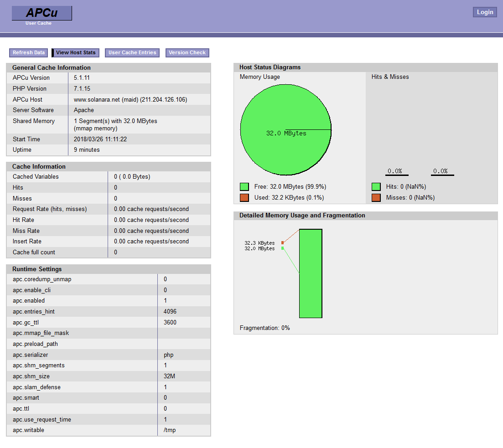This screenshot has width=503, height=448.
Task: Click the green Hits legend swatch
Action: 376,187
